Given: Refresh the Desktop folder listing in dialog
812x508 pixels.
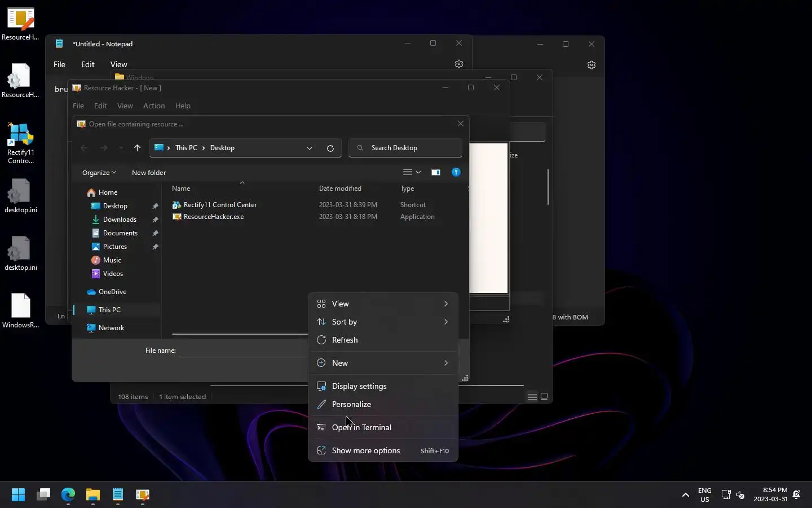Looking at the screenshot, I should point(330,148).
